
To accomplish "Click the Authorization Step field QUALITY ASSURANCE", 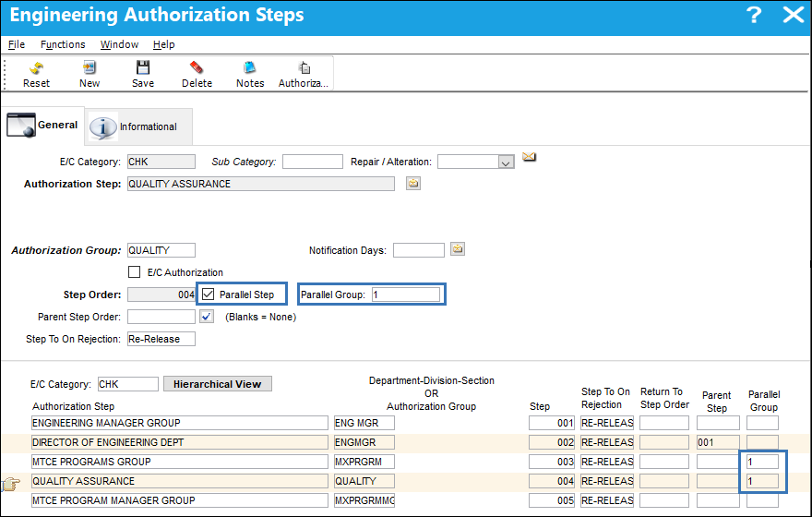I will [x=261, y=184].
